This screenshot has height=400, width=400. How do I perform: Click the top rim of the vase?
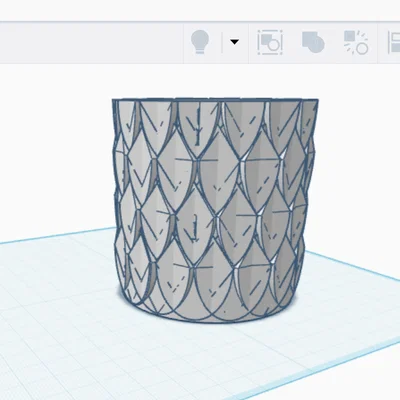pos(215,100)
